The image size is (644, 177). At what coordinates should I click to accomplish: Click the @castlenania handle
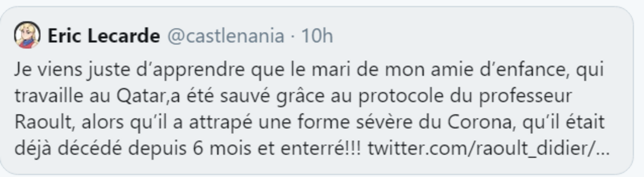226,36
